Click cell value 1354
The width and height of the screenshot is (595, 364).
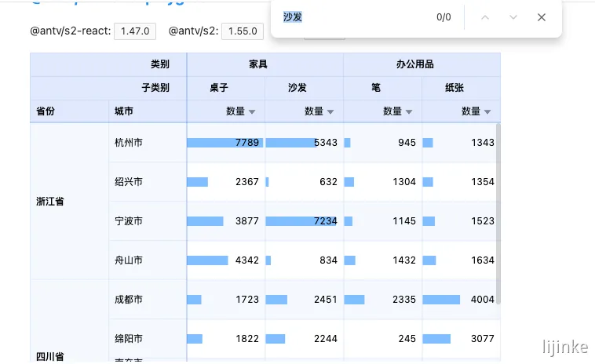point(483,182)
